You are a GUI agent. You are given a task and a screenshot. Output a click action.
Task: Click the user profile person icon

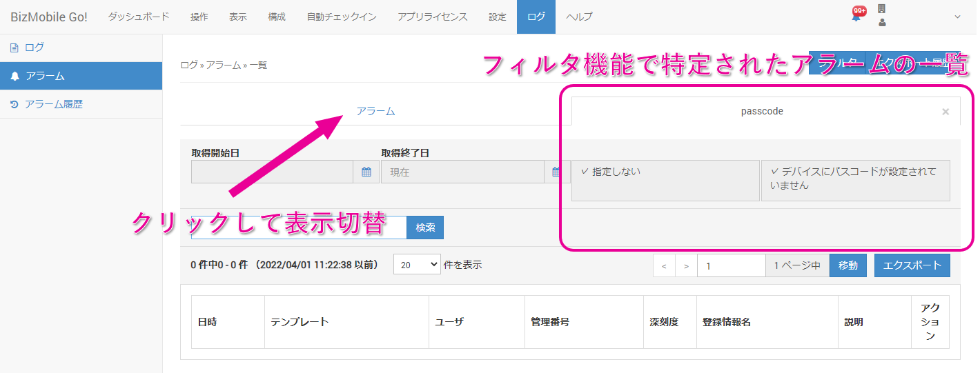coord(881,23)
